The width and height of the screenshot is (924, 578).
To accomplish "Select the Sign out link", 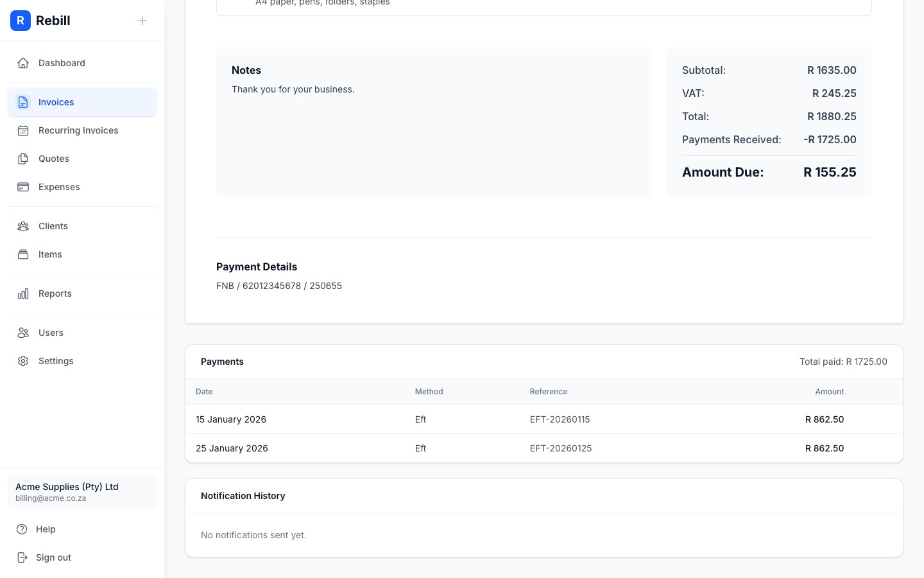I will point(53,557).
